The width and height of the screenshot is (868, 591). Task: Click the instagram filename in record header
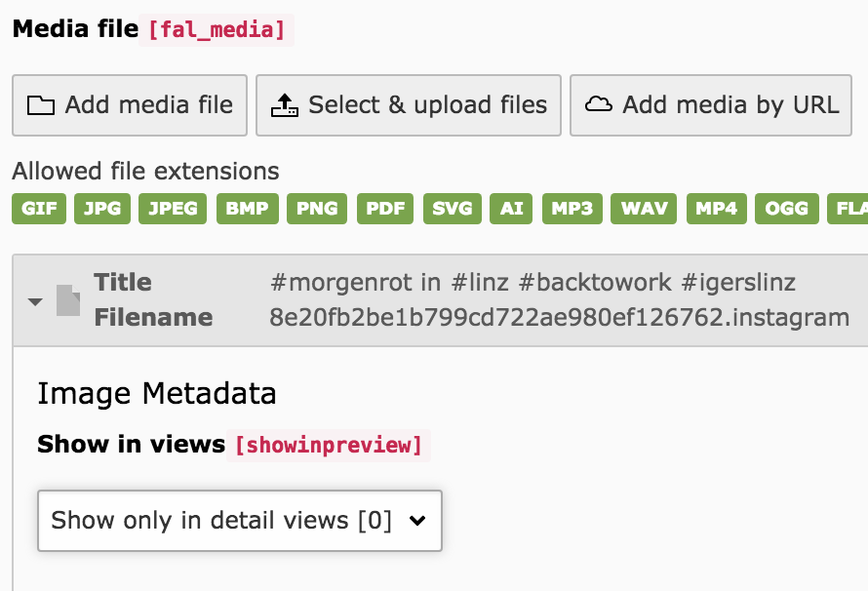559,317
